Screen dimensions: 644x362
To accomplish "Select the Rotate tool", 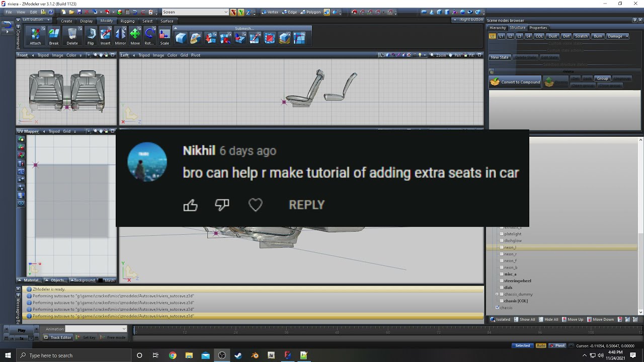I will (149, 37).
